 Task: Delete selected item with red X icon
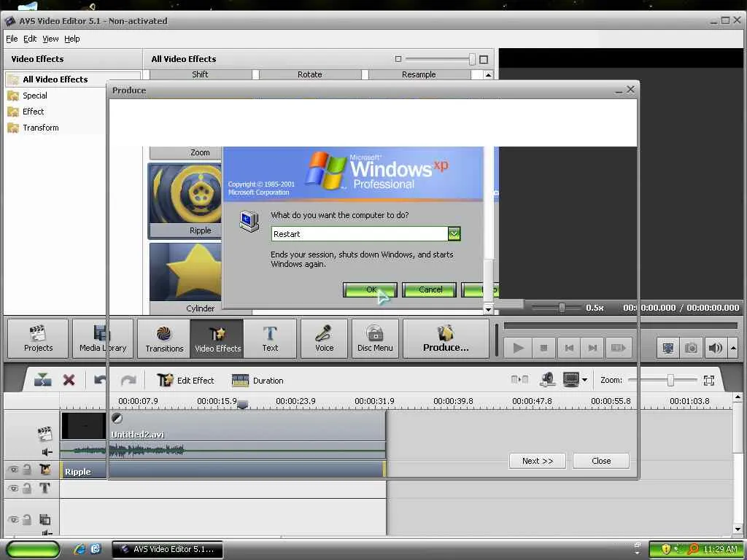[x=69, y=380]
